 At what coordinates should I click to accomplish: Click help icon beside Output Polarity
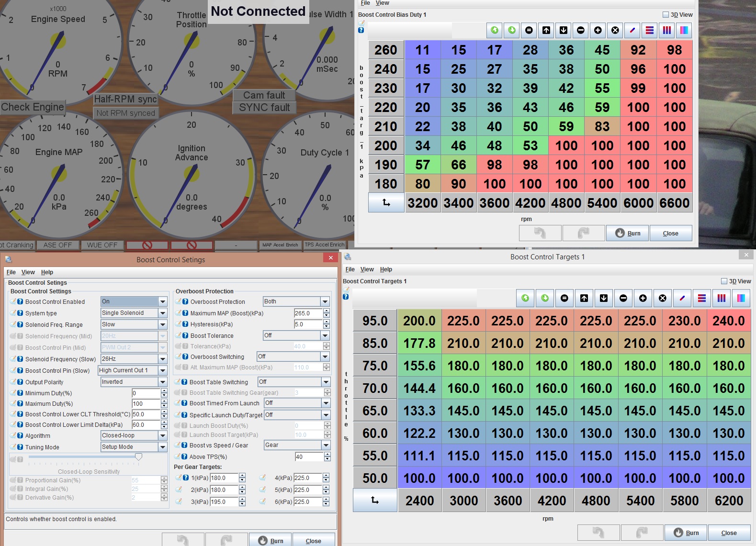tap(20, 382)
